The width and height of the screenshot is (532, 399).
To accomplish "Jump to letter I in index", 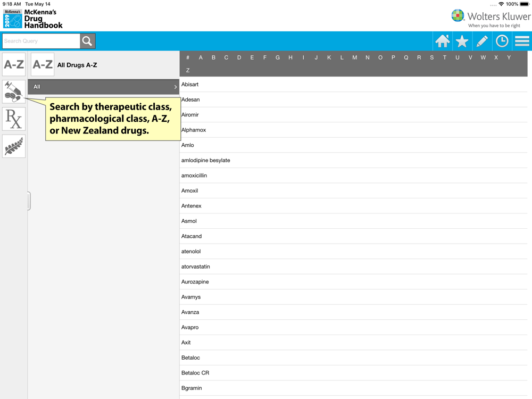I will (x=303, y=57).
